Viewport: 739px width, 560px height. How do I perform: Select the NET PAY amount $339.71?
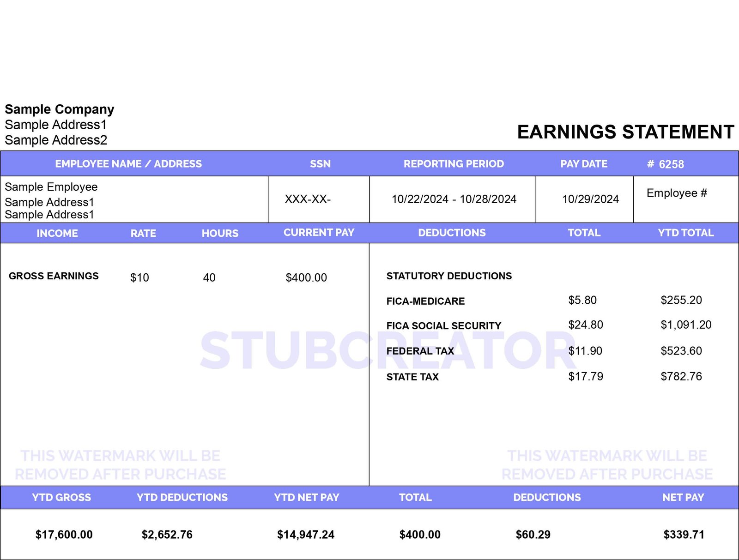684,535
